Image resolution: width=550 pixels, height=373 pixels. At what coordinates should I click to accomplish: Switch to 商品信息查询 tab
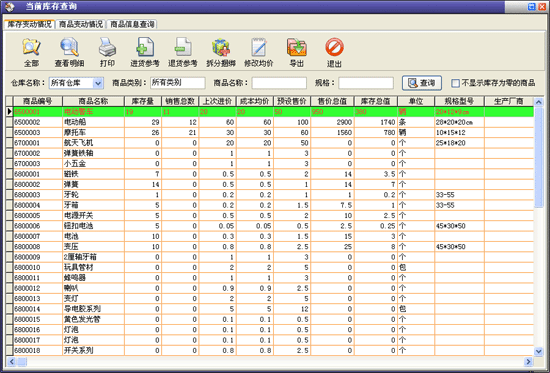[132, 24]
